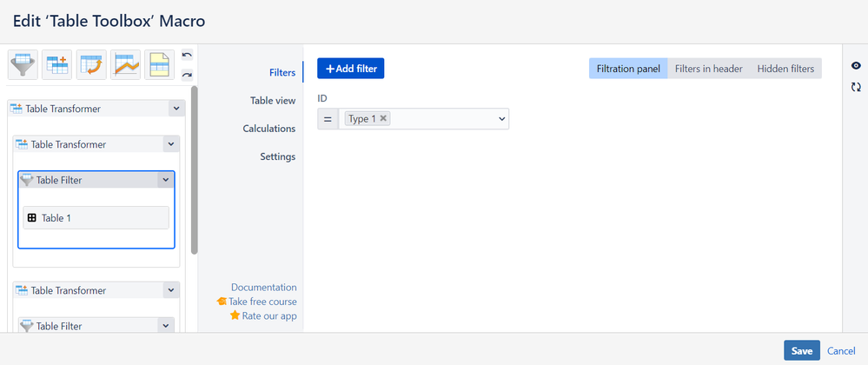
Task: Click the macro tree vertical scrollbar
Action: click(194, 170)
